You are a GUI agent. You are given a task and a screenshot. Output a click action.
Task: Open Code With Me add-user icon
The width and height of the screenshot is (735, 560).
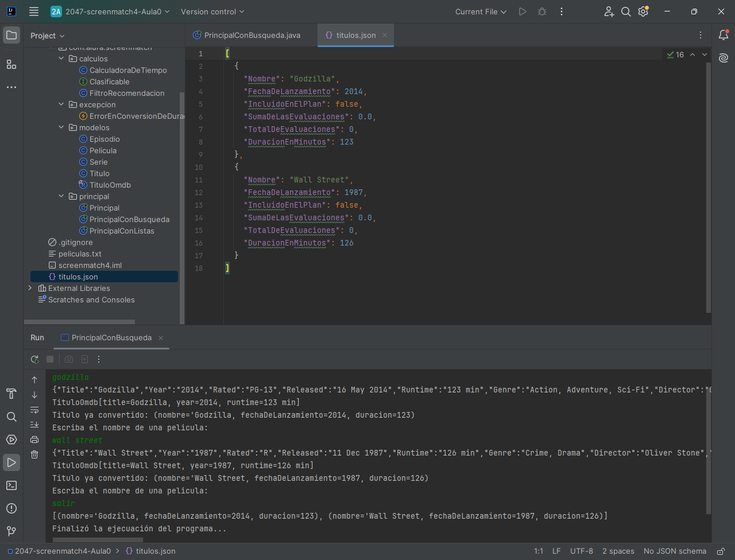tap(609, 11)
